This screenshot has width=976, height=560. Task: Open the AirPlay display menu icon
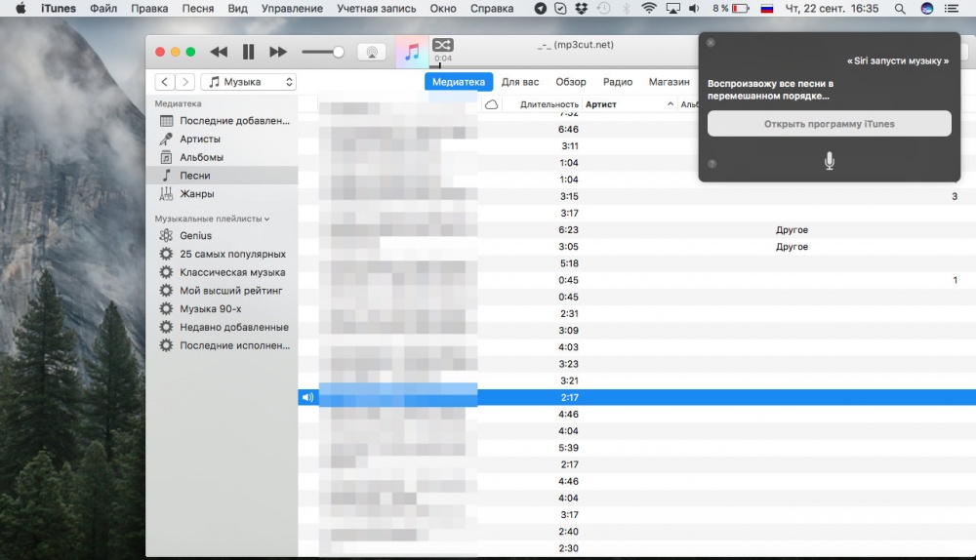click(672, 8)
